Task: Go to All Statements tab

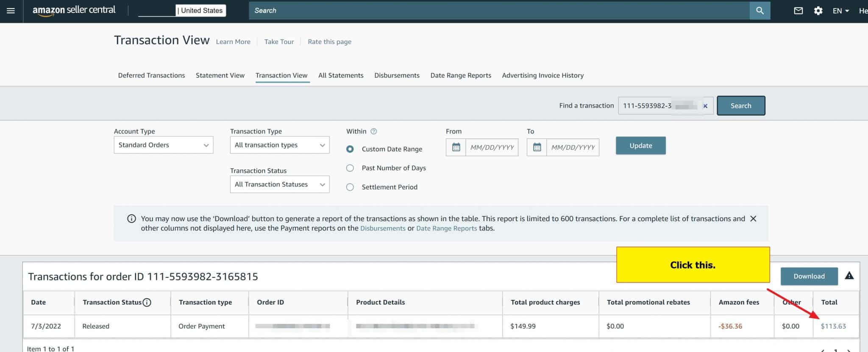Action: [341, 75]
